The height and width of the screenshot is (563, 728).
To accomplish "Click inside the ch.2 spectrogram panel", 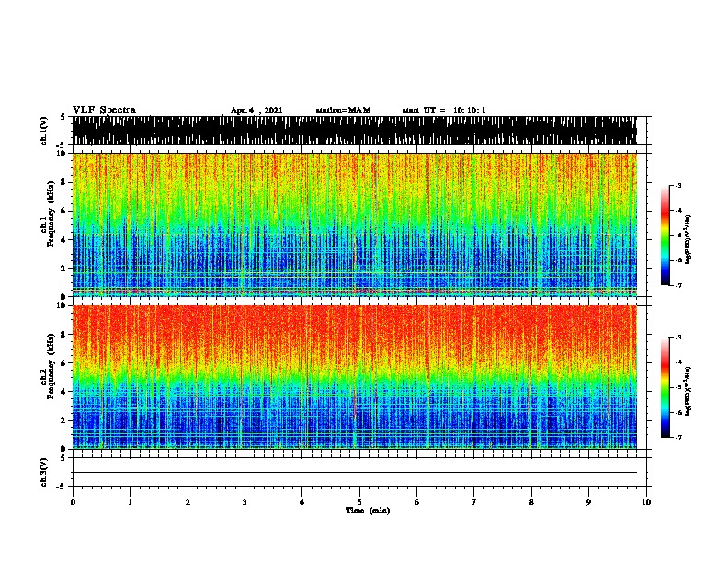I will point(354,377).
